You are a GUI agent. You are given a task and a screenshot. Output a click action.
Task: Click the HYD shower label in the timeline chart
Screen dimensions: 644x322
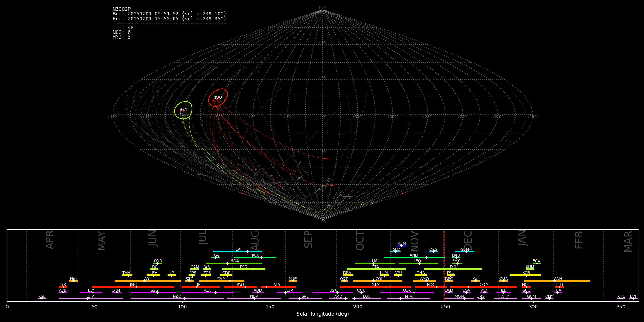(453, 267)
